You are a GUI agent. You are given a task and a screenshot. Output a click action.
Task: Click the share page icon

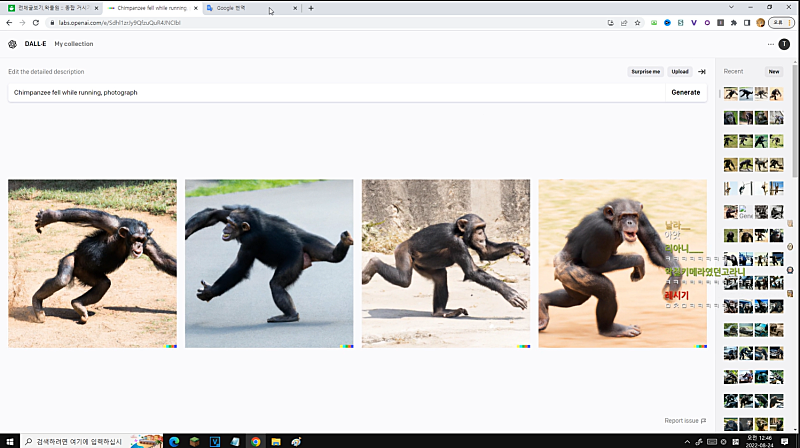coord(624,23)
